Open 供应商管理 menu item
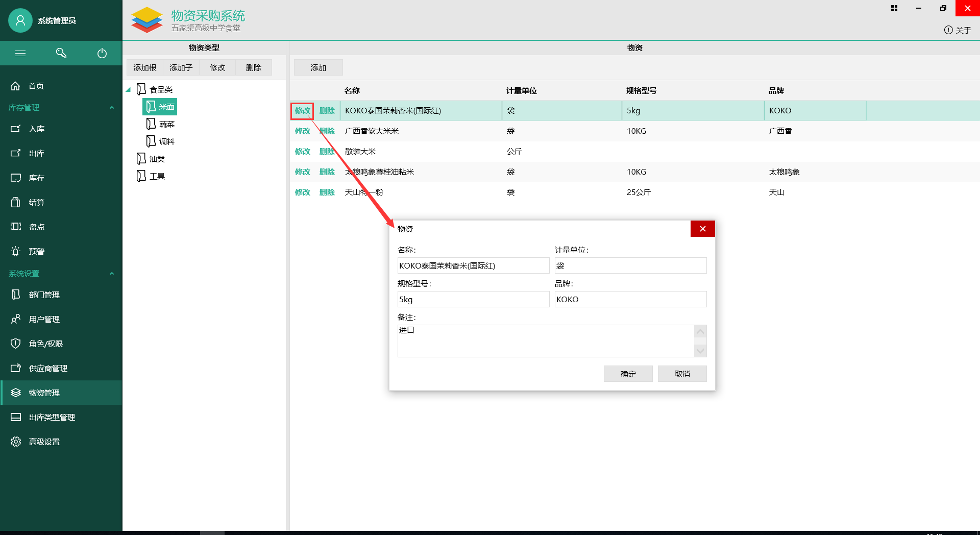Viewport: 980px width, 535px height. pos(48,368)
